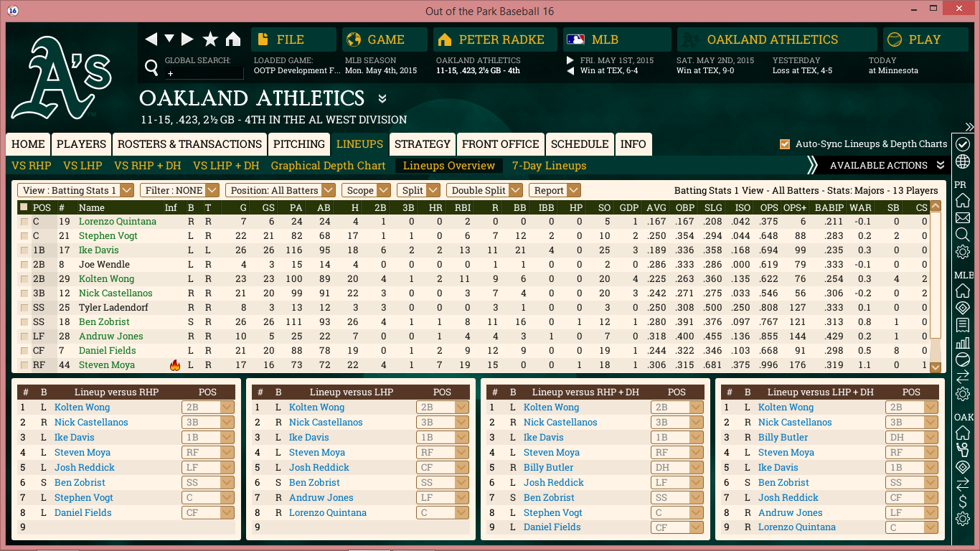Navigate back with the left arrow
The image size is (980, 551).
pyautogui.click(x=151, y=39)
